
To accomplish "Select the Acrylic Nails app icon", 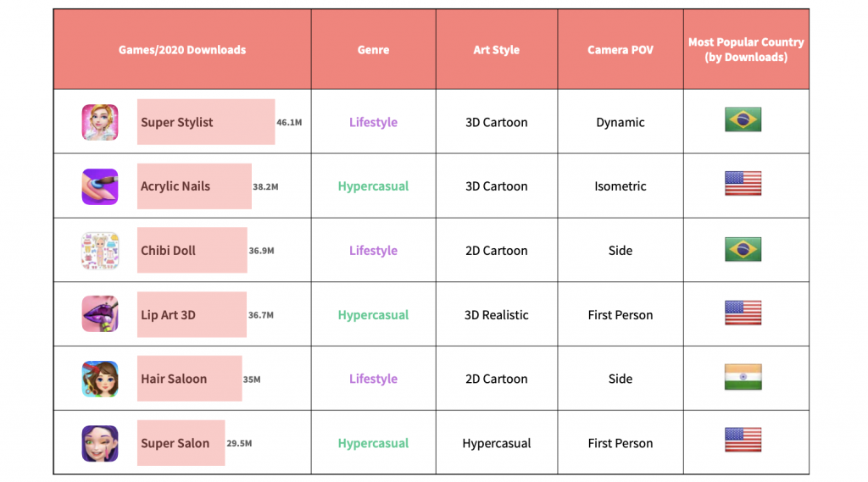I will (x=100, y=186).
